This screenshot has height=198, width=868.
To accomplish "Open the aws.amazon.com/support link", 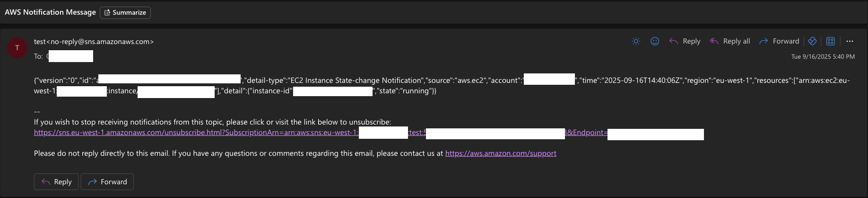I will click(x=500, y=153).
